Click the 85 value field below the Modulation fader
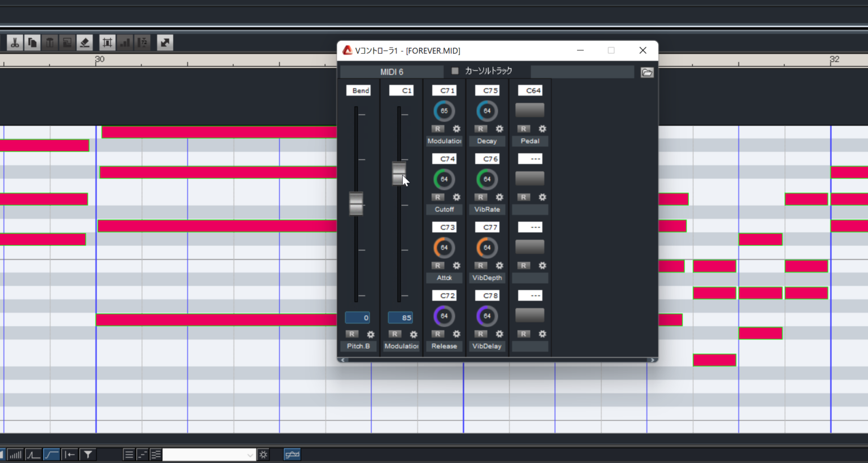 (400, 317)
